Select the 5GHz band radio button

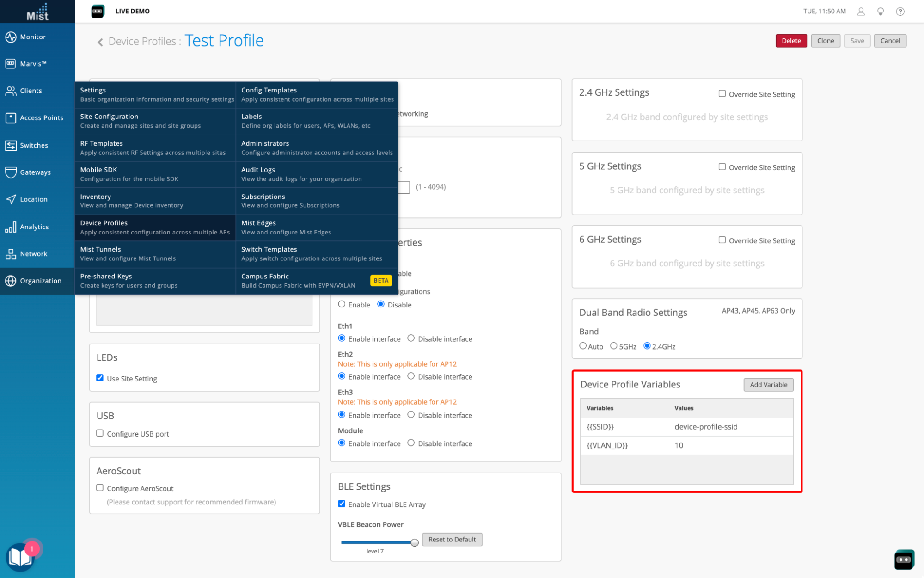point(614,346)
